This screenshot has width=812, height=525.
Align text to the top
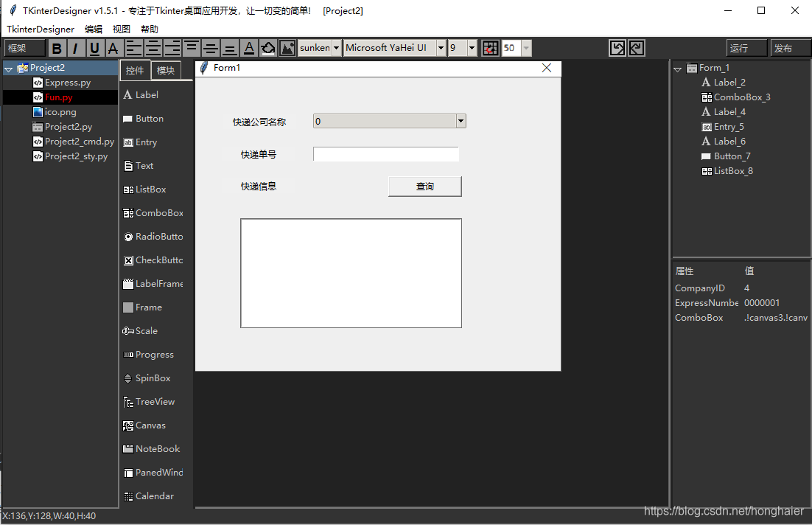tap(191, 48)
